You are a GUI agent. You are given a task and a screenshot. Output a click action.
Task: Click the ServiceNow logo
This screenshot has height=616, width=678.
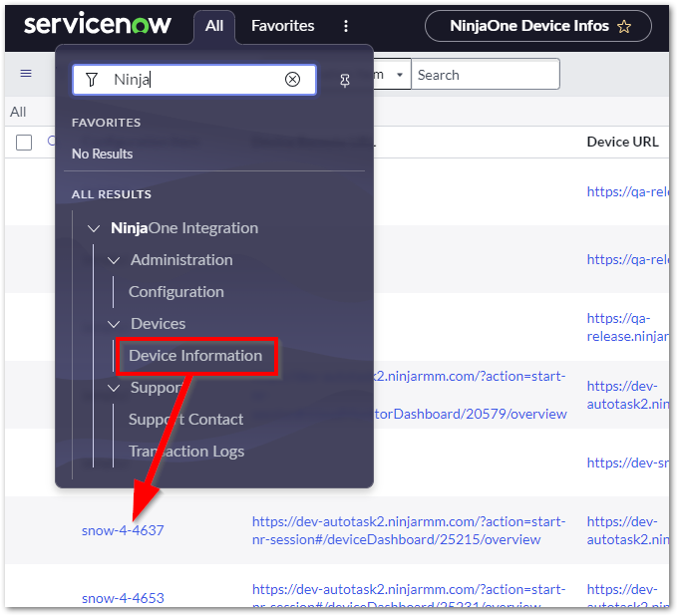(98, 24)
